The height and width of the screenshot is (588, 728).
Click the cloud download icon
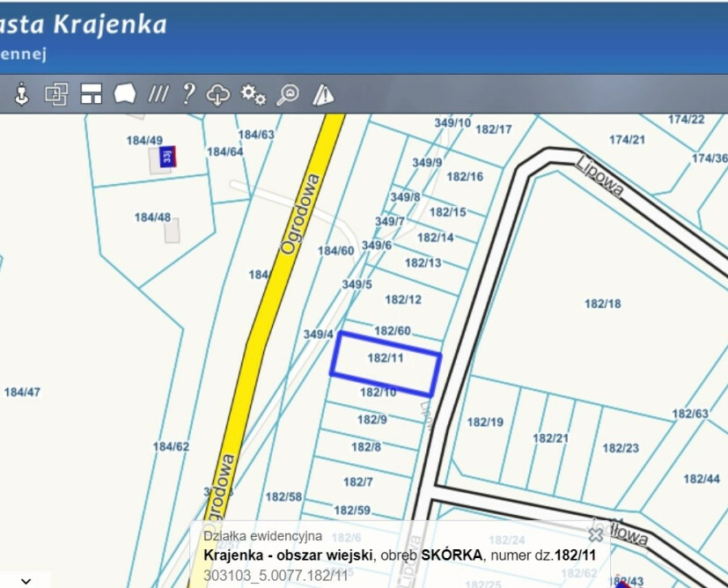tap(218, 94)
